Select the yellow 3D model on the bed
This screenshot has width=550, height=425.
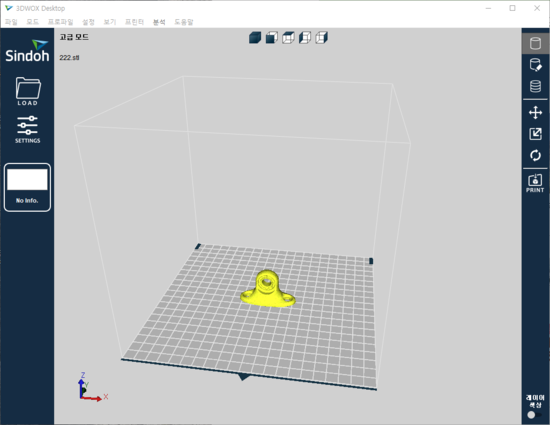pyautogui.click(x=268, y=290)
